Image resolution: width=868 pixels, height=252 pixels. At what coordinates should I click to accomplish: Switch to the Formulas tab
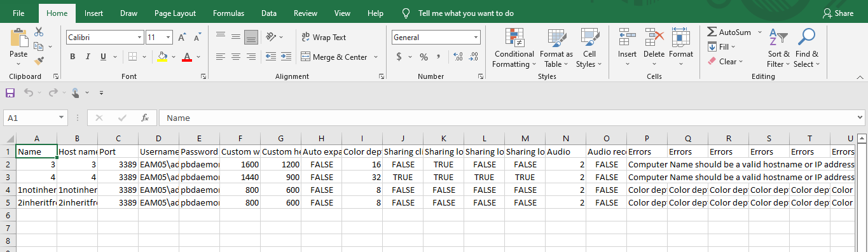coord(228,13)
